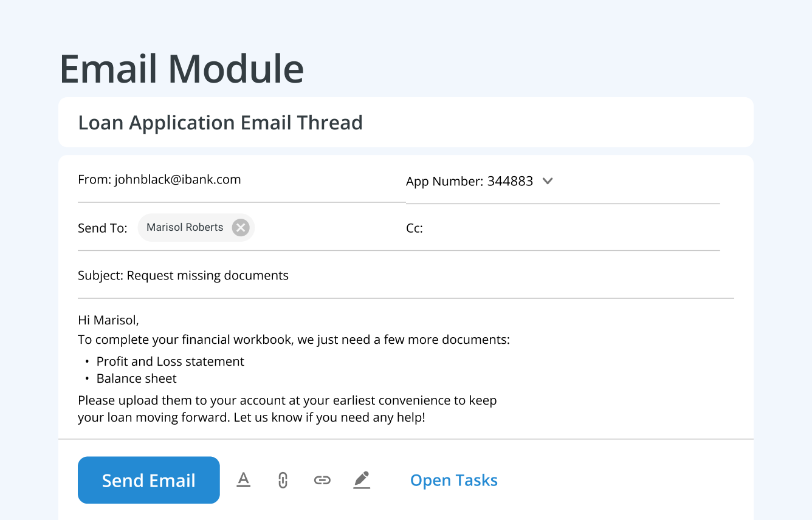812x520 pixels.
Task: Expand the App Number dropdown chevron
Action: click(548, 180)
